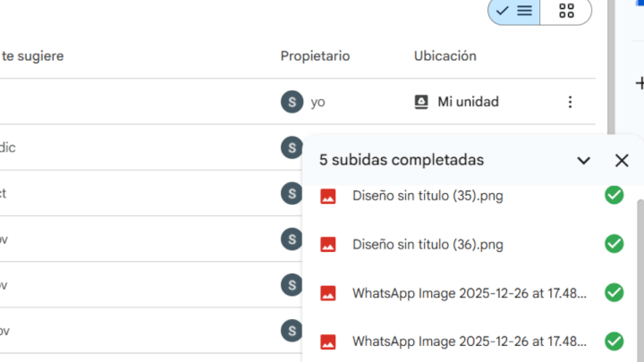Click the main file list scrollbar
Screen dimensions: 644x362
(x=611, y=67)
